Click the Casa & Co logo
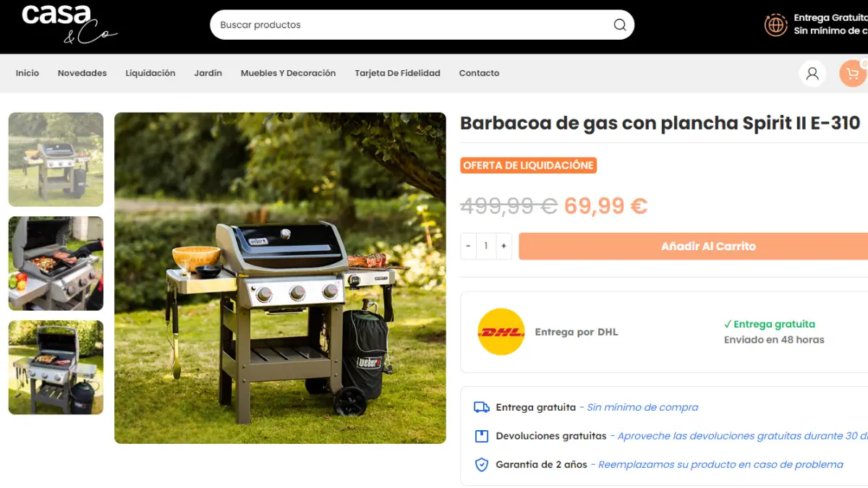The image size is (868, 488). coord(69,24)
